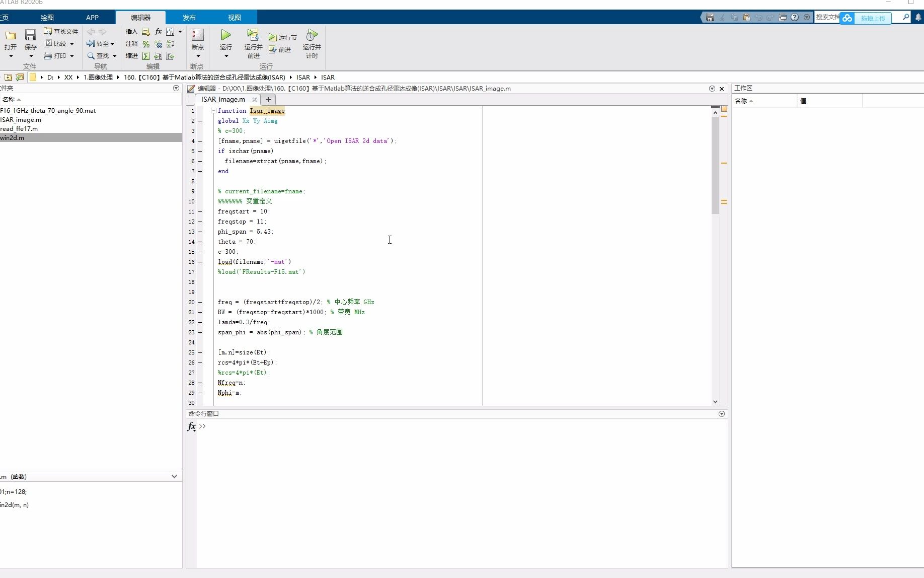Click the 前进 advance button
The width and height of the screenshot is (924, 578).
280,49
